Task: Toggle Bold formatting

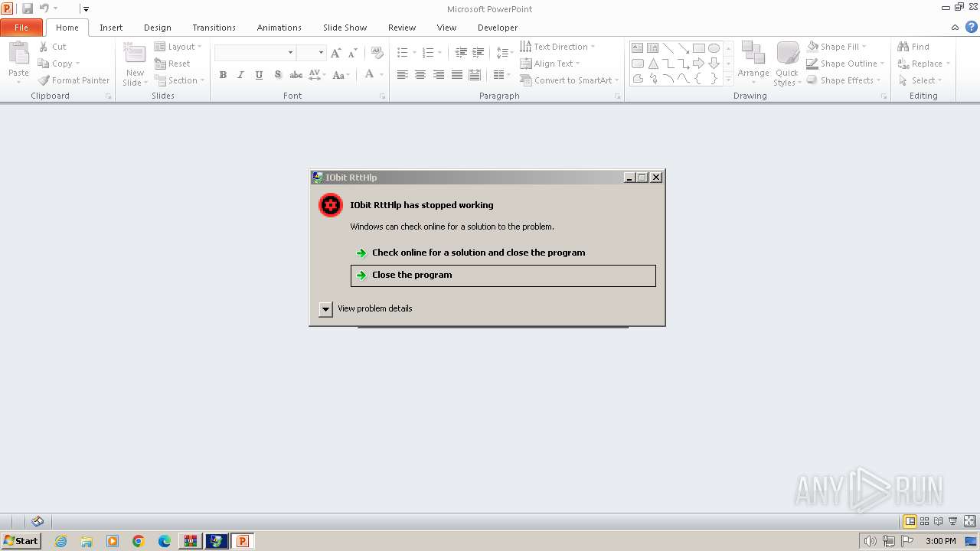Action: (223, 75)
